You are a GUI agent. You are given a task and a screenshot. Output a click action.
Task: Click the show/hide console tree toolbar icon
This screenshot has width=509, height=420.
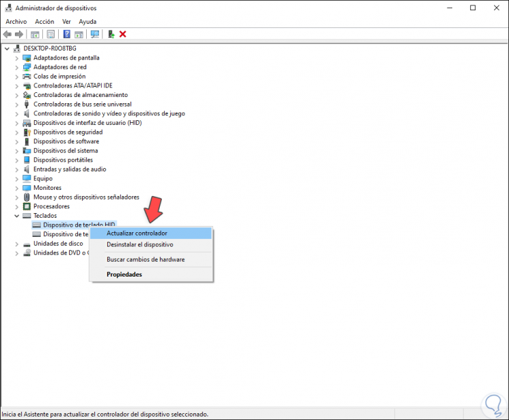point(35,34)
